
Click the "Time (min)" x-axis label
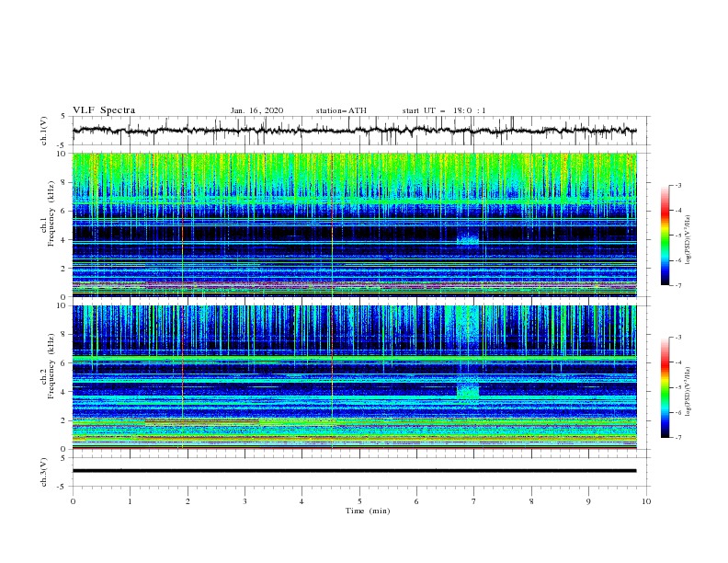368,511
